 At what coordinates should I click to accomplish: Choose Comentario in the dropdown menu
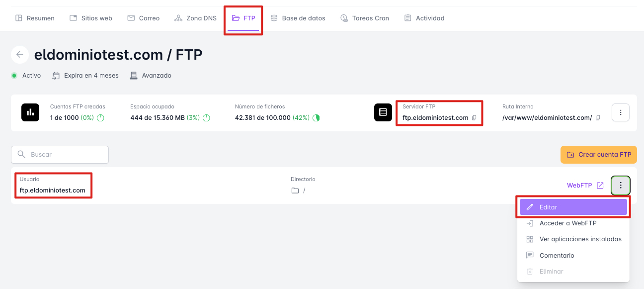point(557,255)
